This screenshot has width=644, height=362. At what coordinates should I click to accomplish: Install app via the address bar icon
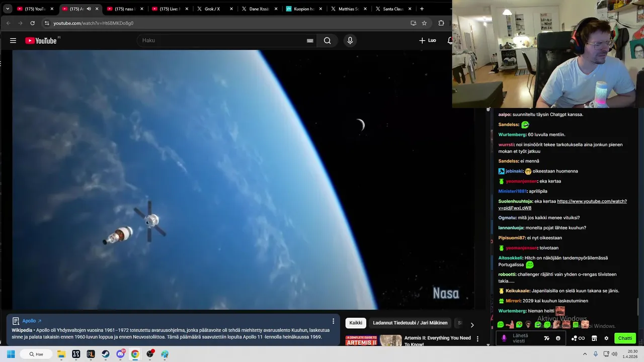click(x=413, y=23)
